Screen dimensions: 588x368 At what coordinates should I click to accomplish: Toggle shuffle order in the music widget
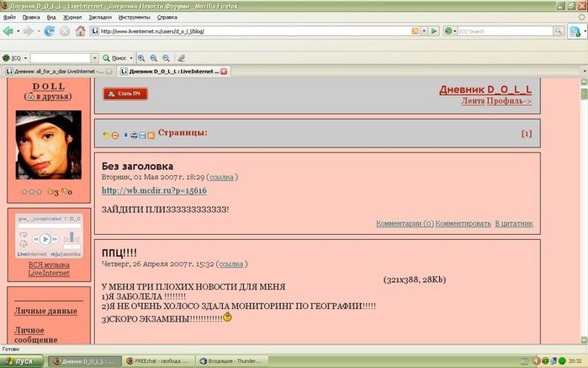pyautogui.click(x=24, y=243)
